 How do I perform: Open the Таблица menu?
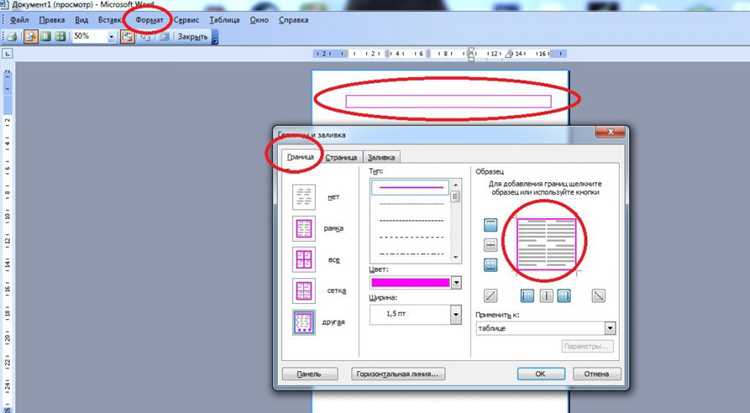click(x=224, y=20)
